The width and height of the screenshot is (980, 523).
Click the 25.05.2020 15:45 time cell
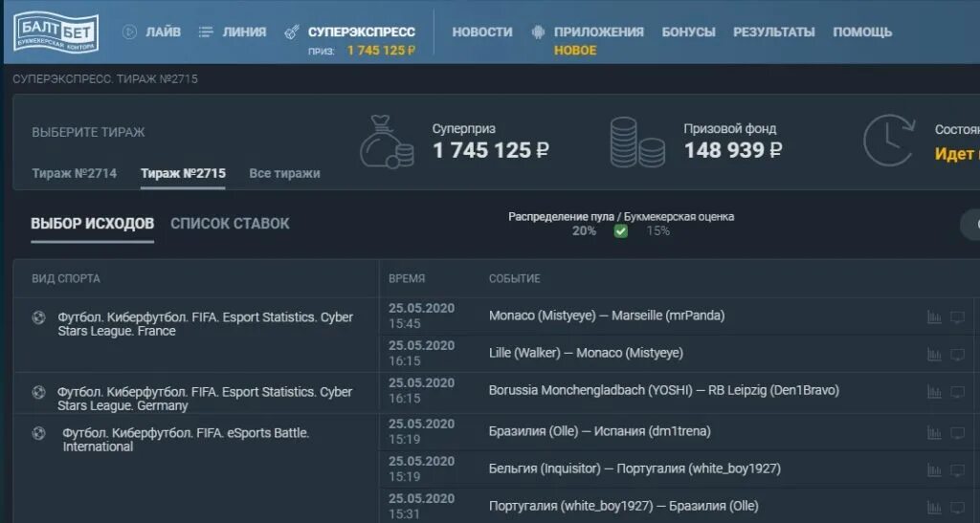421,316
